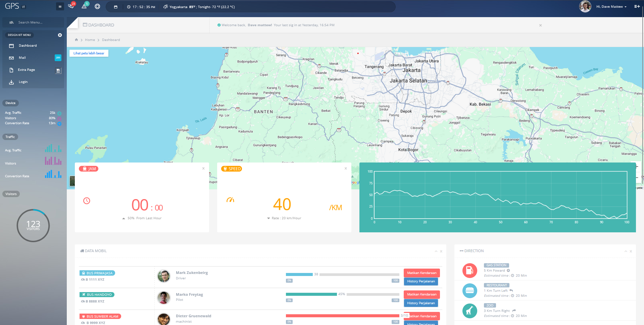Open the alerts warning triangle icon

[x=84, y=6]
